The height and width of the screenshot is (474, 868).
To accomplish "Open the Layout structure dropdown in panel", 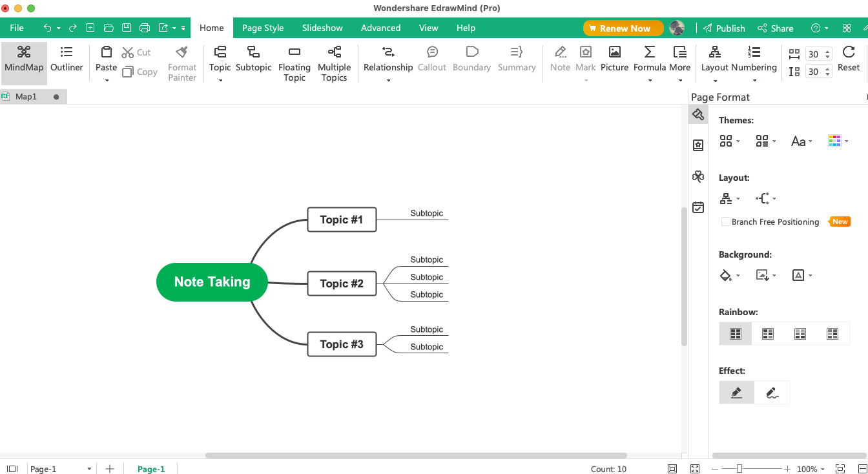I will pyautogui.click(x=730, y=199).
